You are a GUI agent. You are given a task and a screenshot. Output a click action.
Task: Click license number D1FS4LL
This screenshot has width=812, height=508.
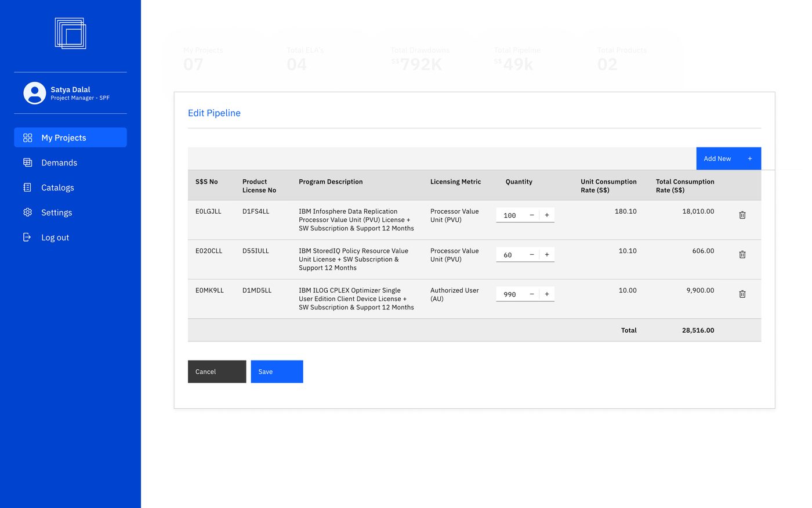(256, 211)
